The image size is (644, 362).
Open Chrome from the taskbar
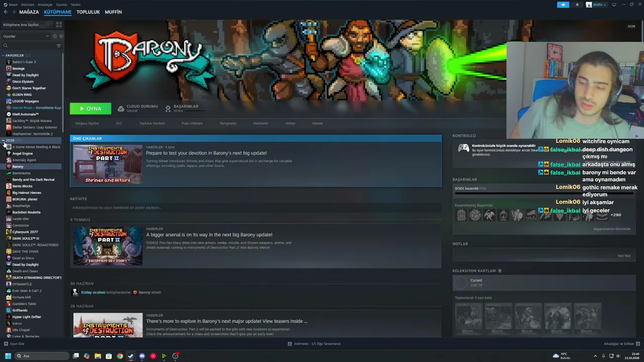(x=120, y=356)
